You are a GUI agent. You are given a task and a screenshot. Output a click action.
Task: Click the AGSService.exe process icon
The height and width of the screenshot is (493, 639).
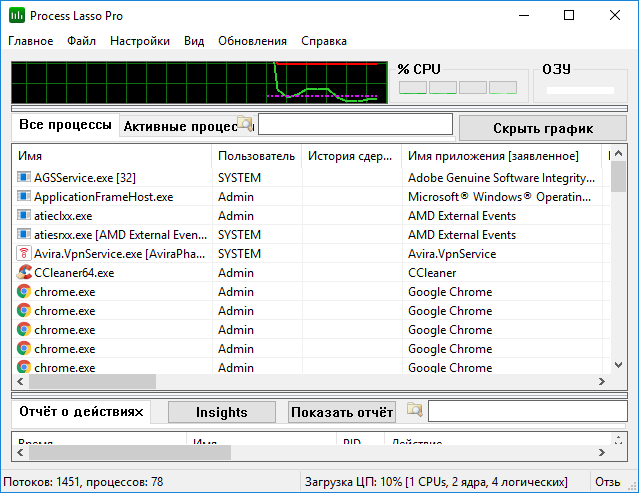(x=24, y=177)
